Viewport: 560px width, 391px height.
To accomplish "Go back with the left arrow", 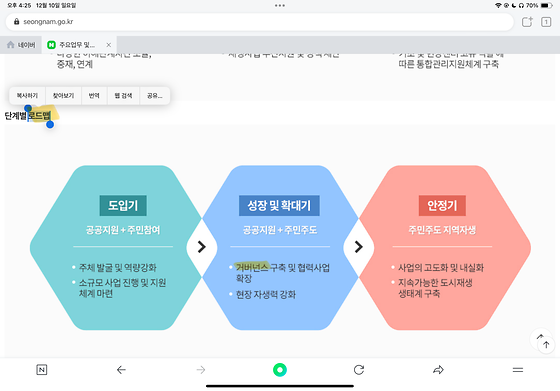I will pos(121,370).
